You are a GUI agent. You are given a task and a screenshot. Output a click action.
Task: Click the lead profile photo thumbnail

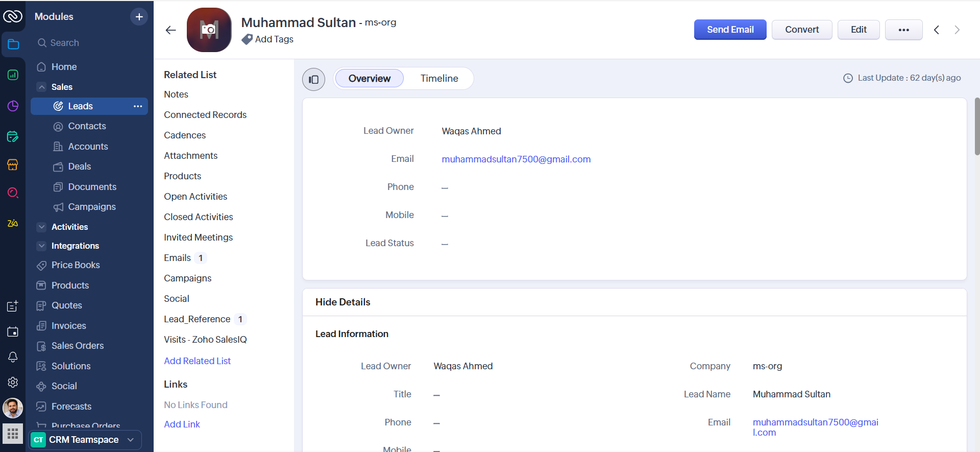pyautogui.click(x=209, y=30)
